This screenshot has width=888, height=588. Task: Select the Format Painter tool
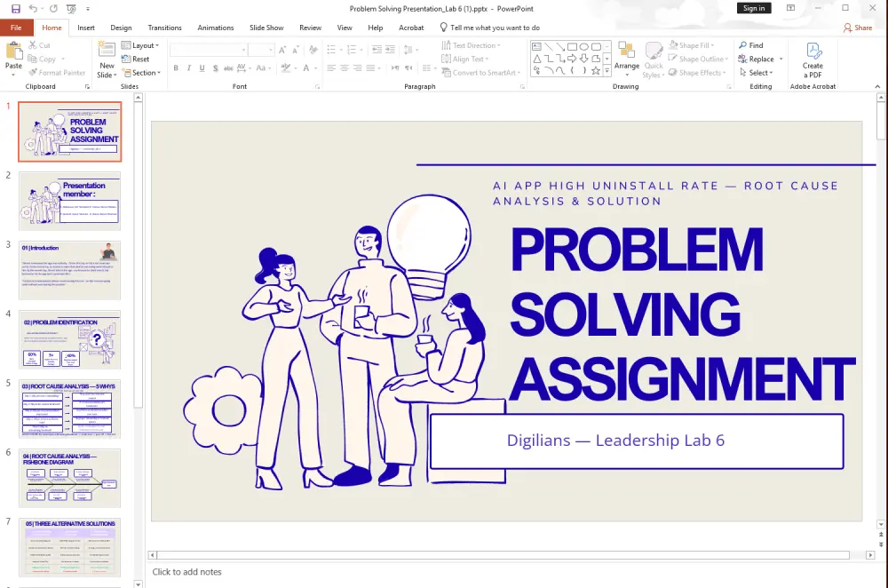(x=57, y=73)
